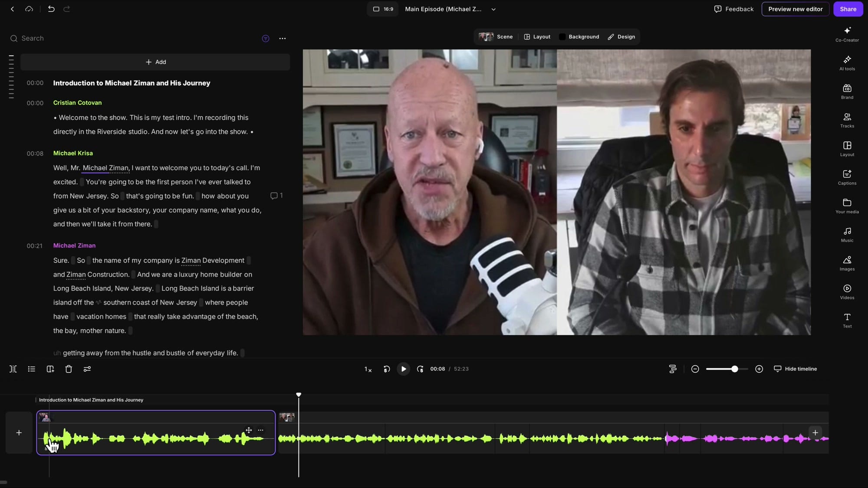This screenshot has width=868, height=488.
Task: Open the more options menu beside Search
Action: [x=283, y=38]
